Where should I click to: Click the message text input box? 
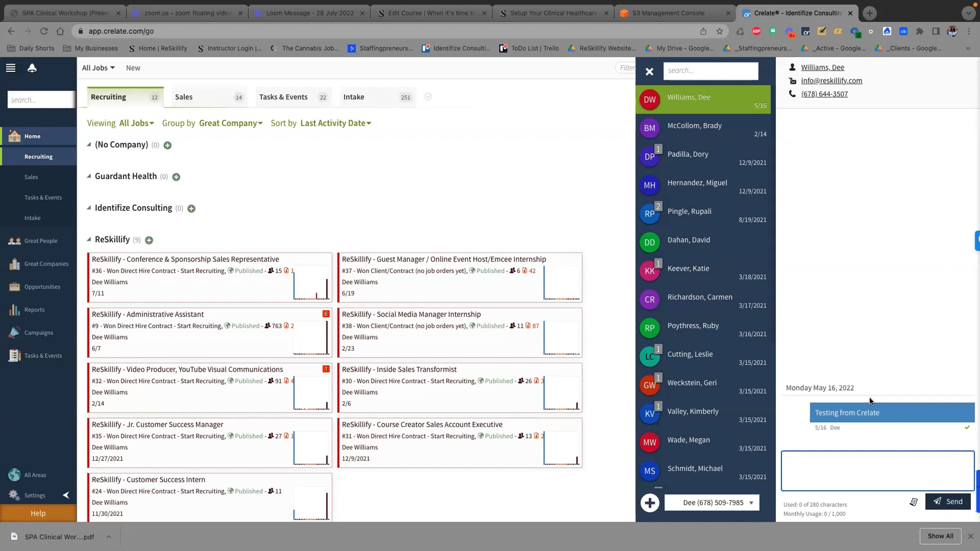pyautogui.click(x=877, y=471)
